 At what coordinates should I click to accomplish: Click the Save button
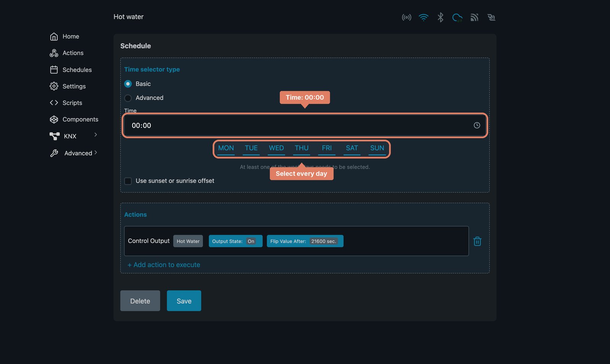coord(184,301)
